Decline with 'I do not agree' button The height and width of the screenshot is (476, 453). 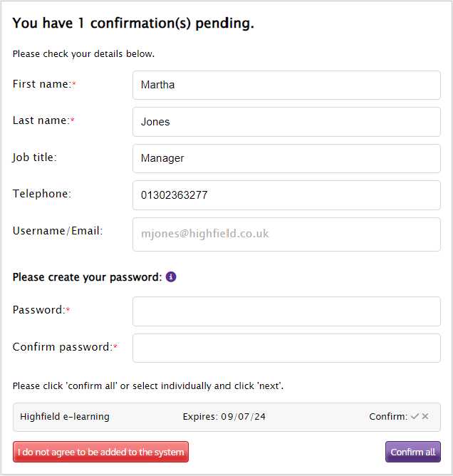click(x=100, y=452)
